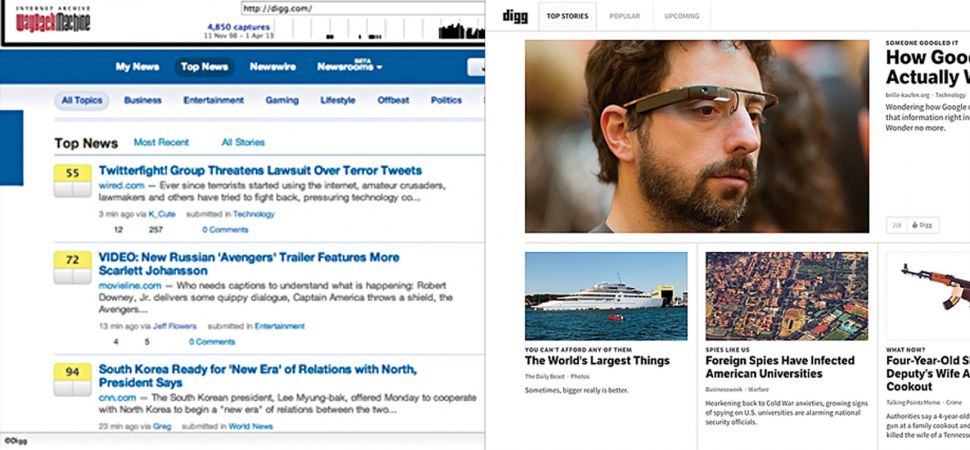Image resolution: width=970 pixels, height=450 pixels.
Task: Open the Newswire nav item
Action: pos(273,67)
